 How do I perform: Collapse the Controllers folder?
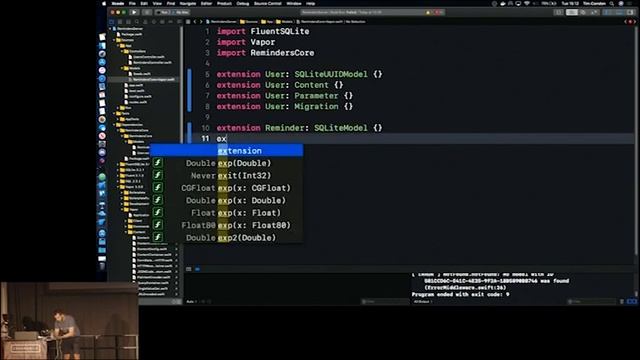click(x=122, y=51)
